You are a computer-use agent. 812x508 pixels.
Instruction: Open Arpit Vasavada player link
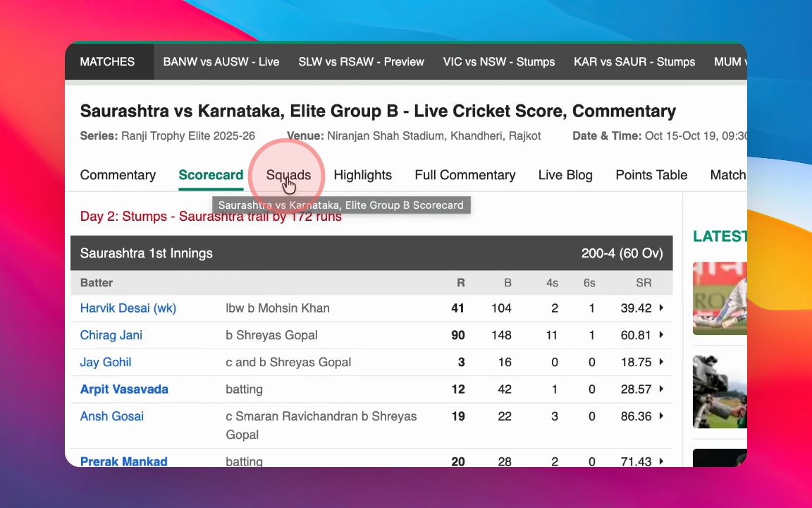[124, 389]
